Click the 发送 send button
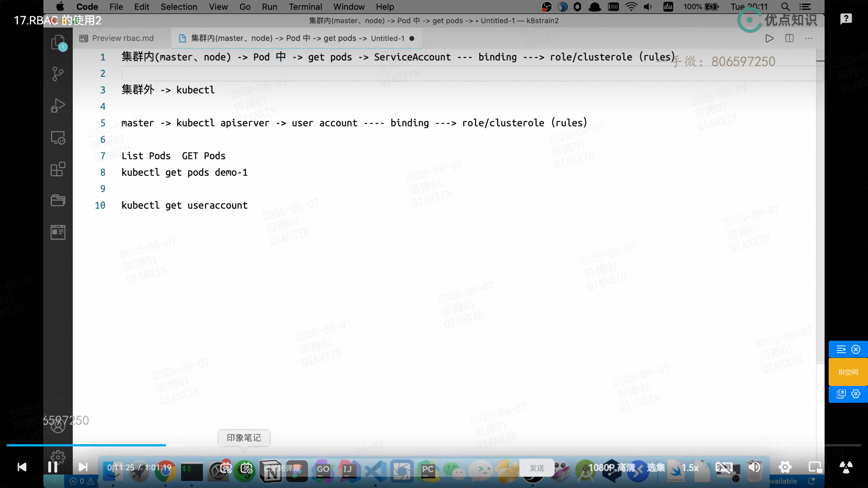This screenshot has height=488, width=868. pyautogui.click(x=537, y=468)
